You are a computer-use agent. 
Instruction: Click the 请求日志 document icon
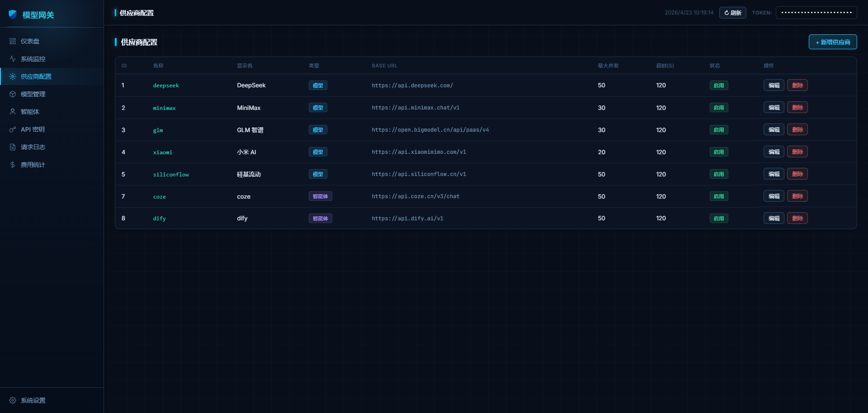(x=13, y=147)
